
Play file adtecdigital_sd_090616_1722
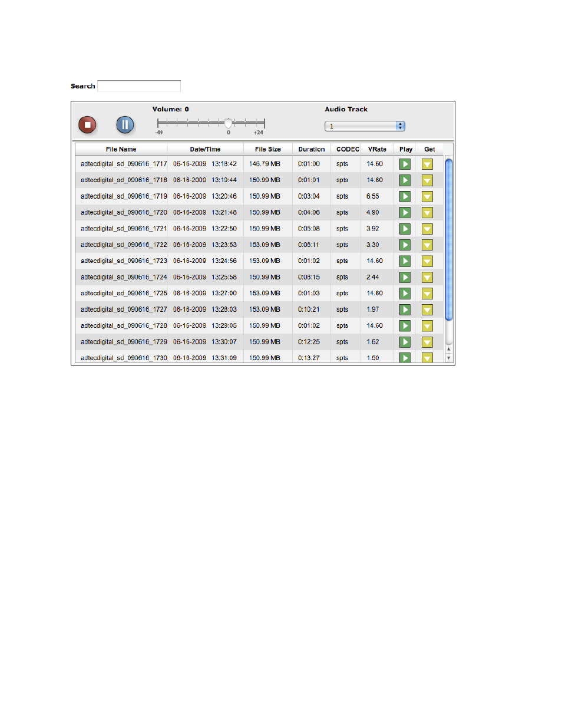(x=405, y=245)
